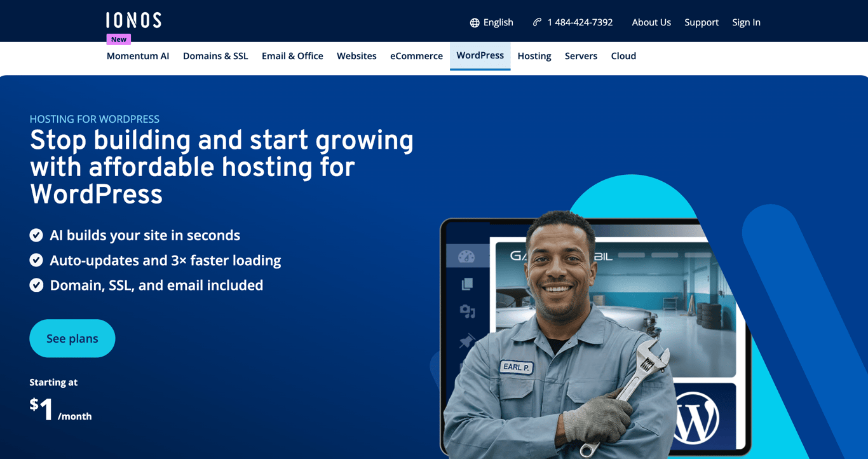Click the Starting at label
Viewport: 868px width, 459px height.
tap(53, 382)
